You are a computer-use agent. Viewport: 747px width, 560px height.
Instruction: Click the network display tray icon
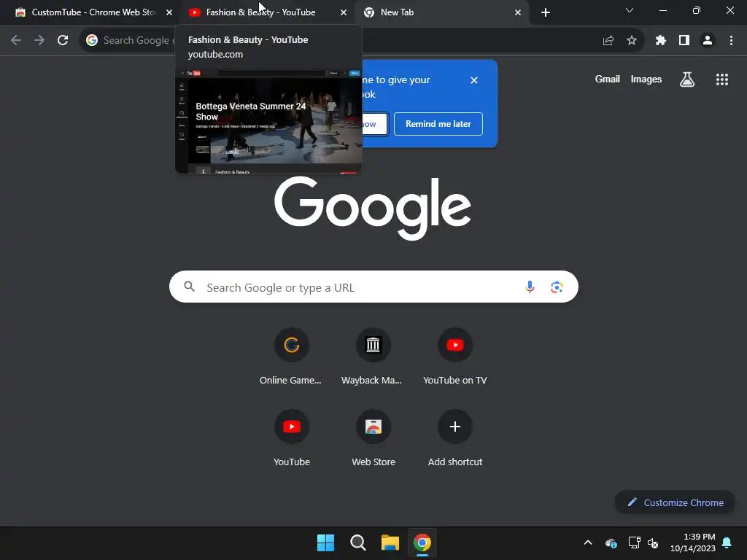coord(634,542)
